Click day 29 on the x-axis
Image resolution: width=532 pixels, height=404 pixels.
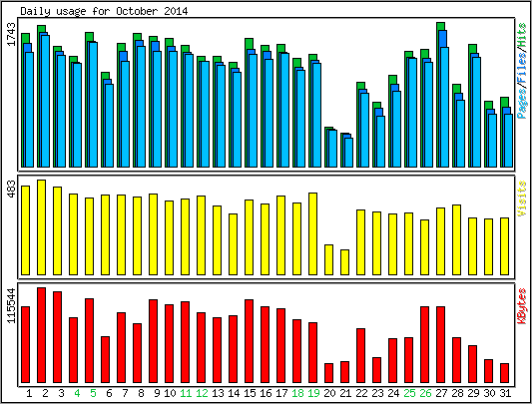tap(473, 393)
